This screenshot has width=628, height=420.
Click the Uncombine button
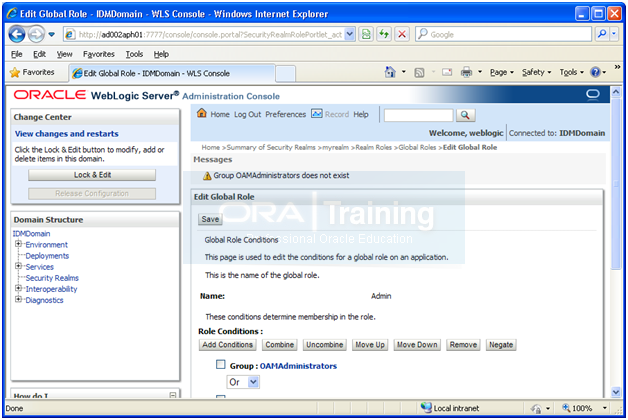pos(324,345)
